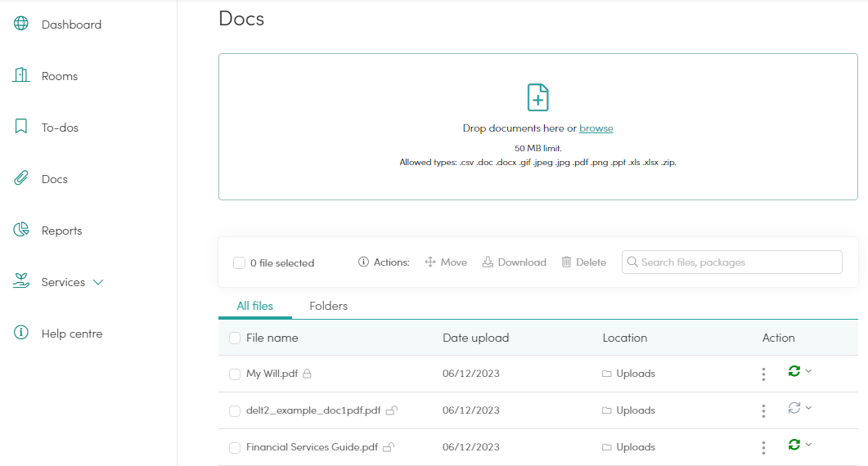868x466 pixels.
Task: Click the Rooms building icon
Action: click(21, 74)
